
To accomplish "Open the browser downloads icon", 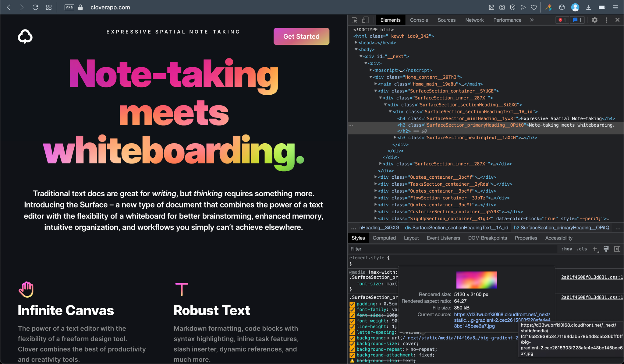I will coord(589,7).
